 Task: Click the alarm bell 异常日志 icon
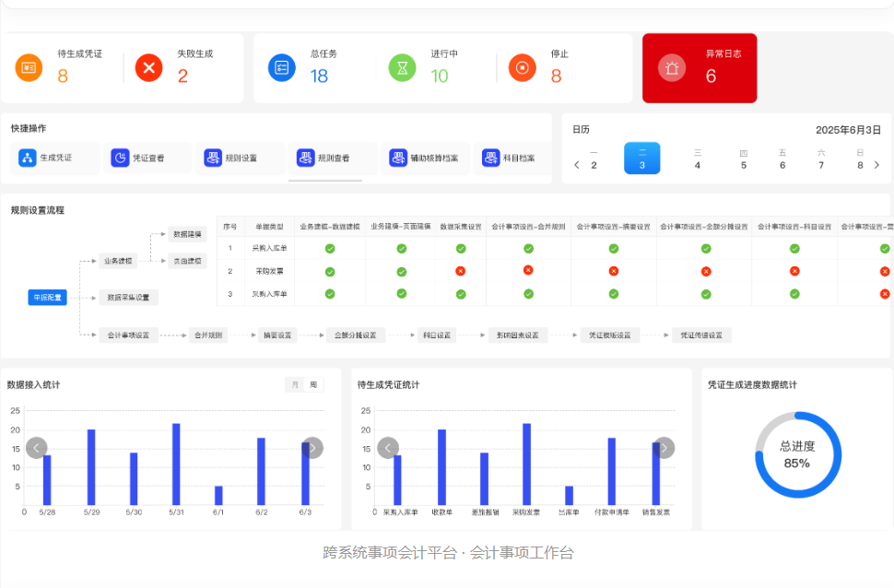672,68
